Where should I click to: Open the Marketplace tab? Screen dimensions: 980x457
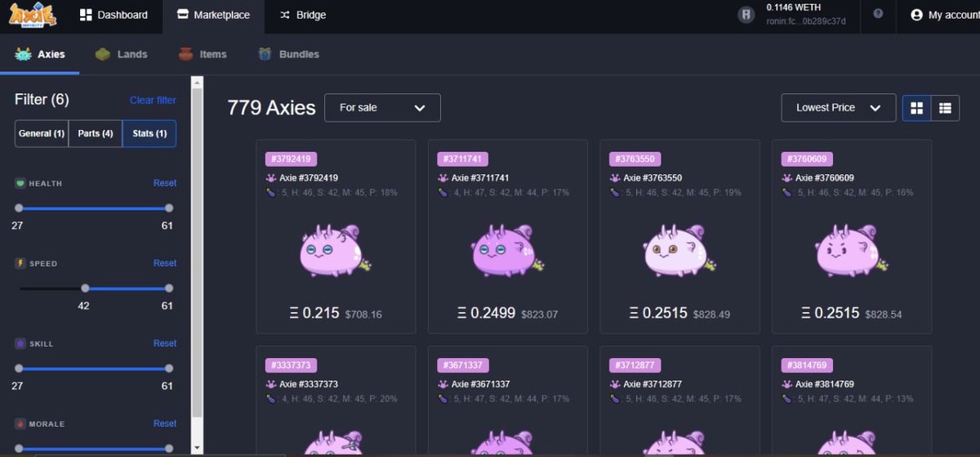(x=213, y=15)
